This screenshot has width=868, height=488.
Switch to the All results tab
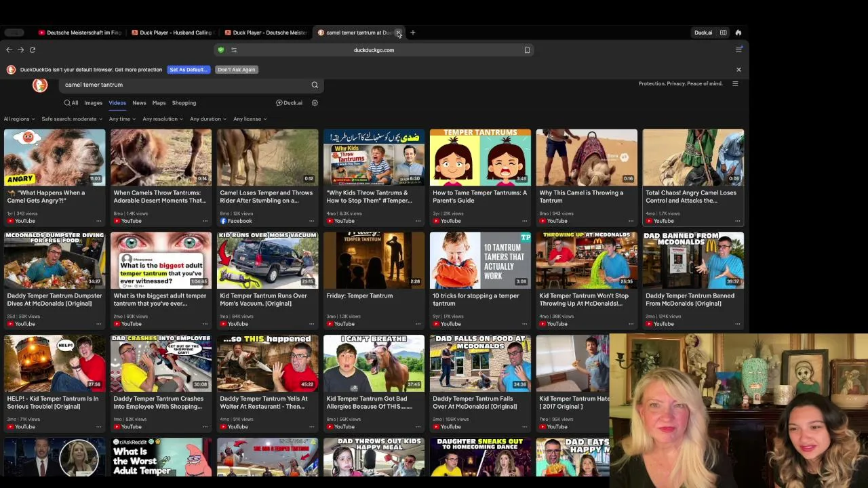click(x=71, y=103)
